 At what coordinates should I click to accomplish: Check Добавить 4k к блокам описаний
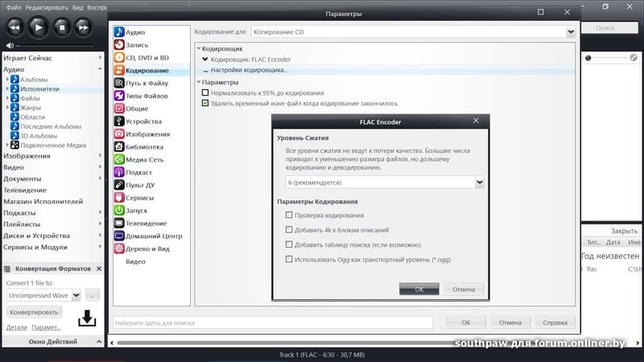click(289, 229)
